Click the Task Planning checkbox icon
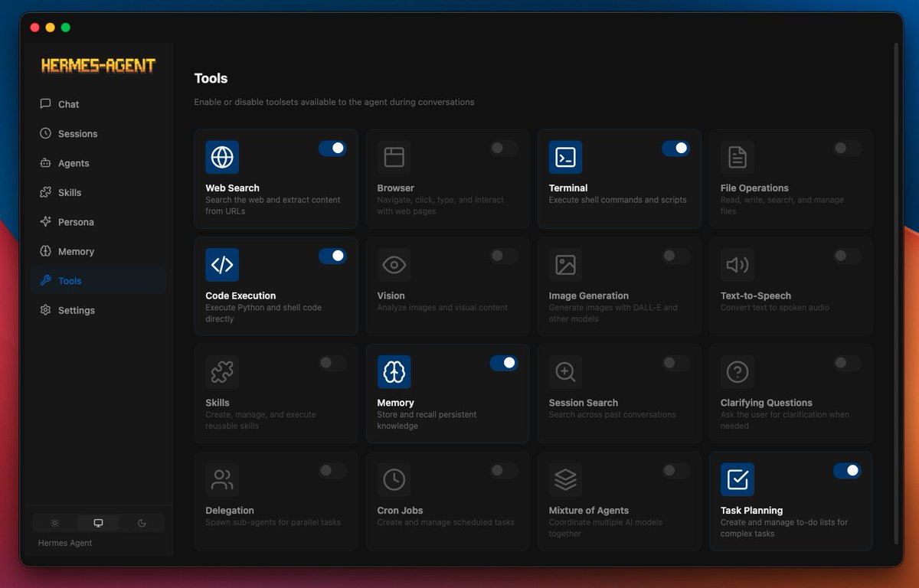This screenshot has width=919, height=588. (737, 479)
